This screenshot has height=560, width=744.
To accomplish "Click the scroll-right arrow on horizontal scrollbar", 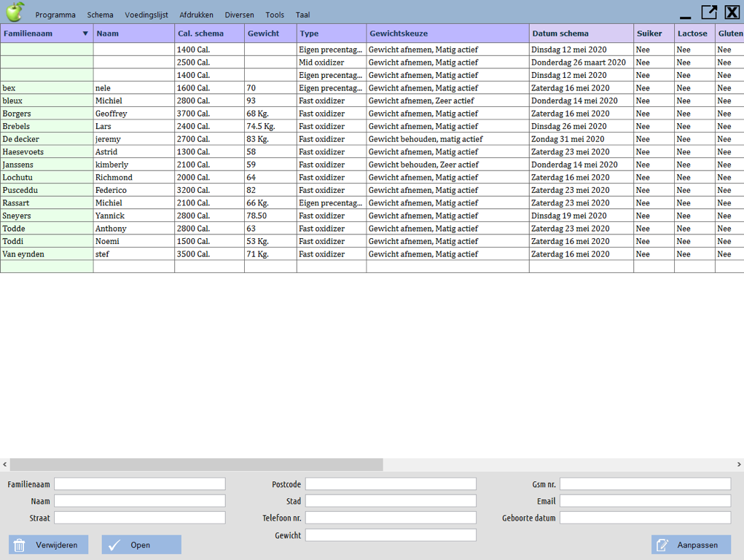I will click(x=738, y=465).
